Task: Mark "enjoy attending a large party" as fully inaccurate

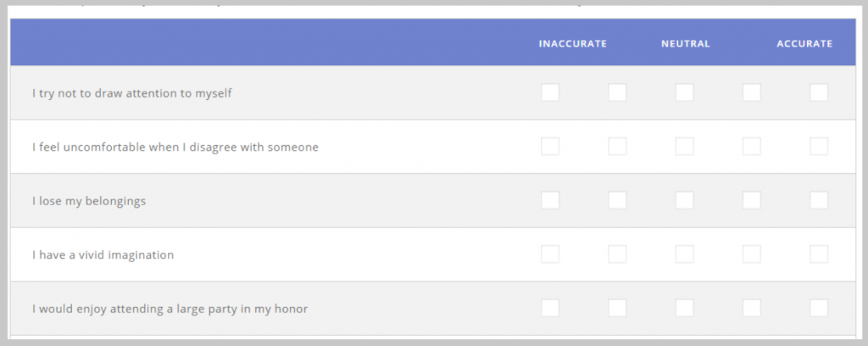Action: click(x=549, y=308)
